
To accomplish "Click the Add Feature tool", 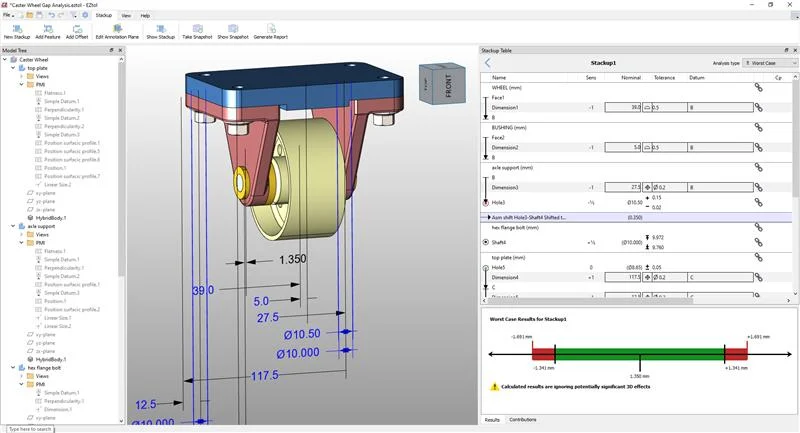I will [48, 32].
